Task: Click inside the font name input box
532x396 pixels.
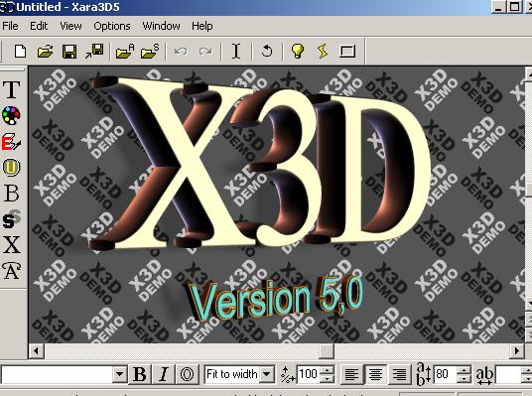Action: tap(57, 374)
